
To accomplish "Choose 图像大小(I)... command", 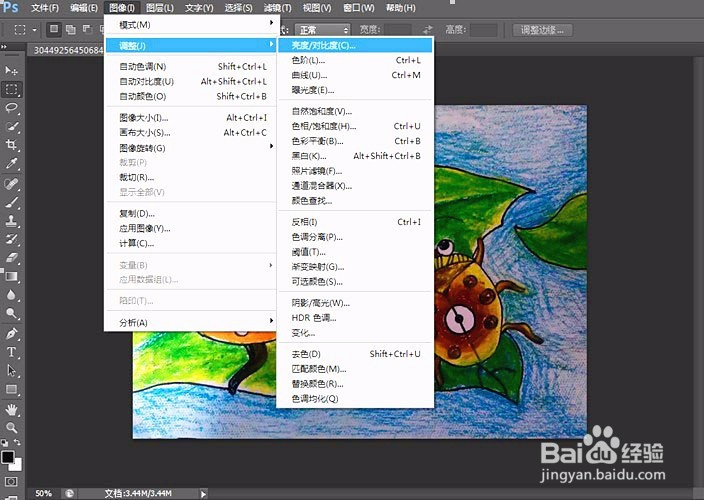I will [192, 118].
